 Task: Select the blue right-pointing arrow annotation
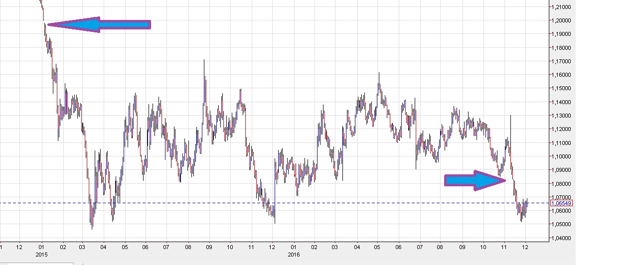(x=474, y=180)
